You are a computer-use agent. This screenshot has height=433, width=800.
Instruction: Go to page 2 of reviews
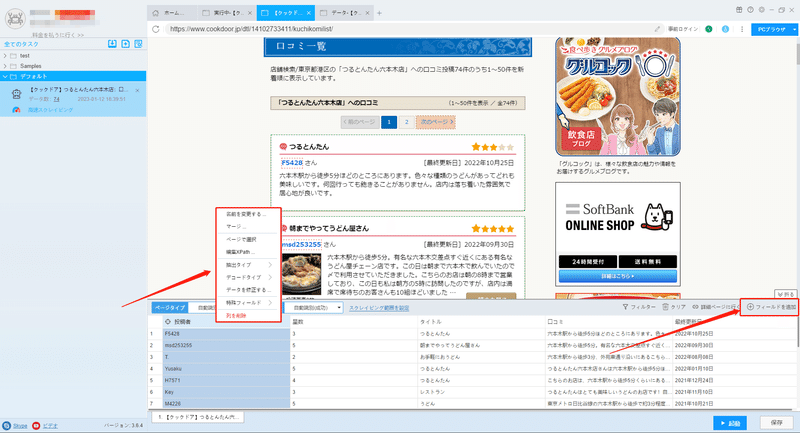(x=407, y=122)
